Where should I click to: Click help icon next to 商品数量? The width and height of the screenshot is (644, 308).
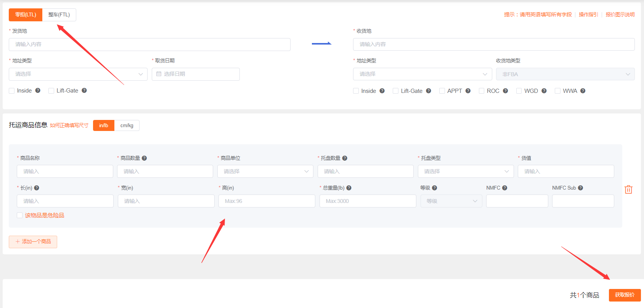144,158
